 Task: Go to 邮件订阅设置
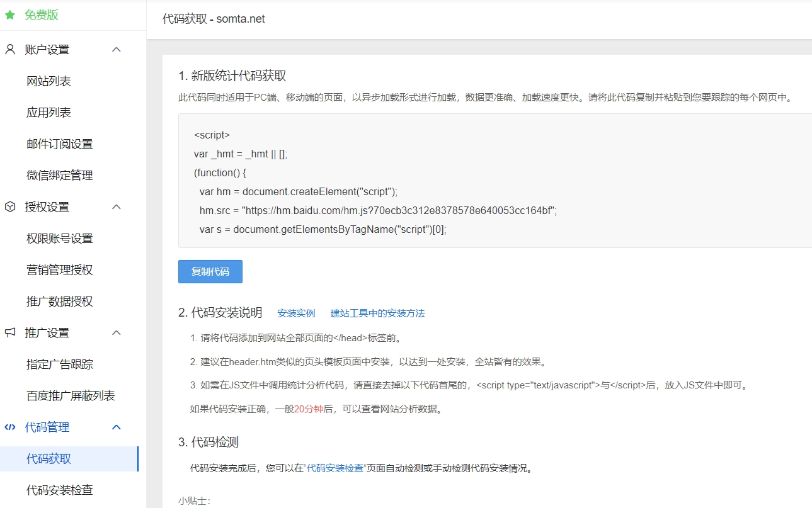tap(60, 144)
